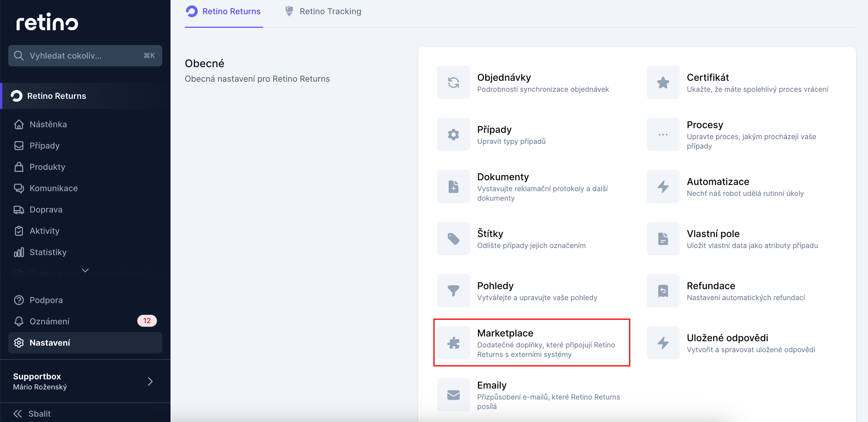Select Nastavení in the sidebar
This screenshot has height=422, width=868.
pyautogui.click(x=85, y=343)
